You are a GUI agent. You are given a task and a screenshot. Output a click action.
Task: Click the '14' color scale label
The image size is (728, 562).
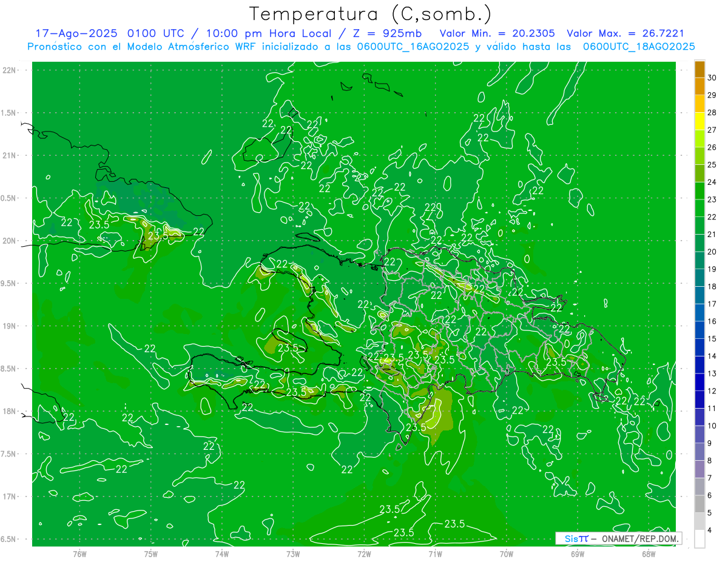click(712, 356)
